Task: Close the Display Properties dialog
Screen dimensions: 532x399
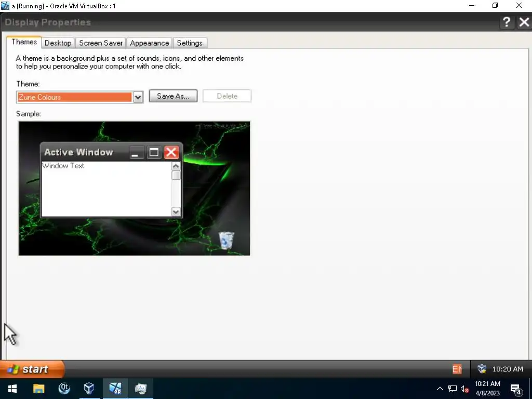Action: click(524, 22)
